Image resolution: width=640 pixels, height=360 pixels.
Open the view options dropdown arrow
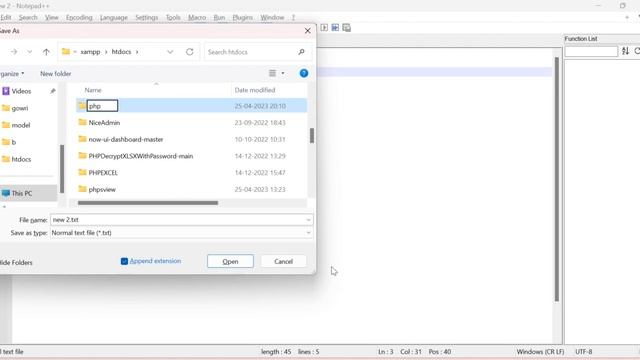pyautogui.click(x=283, y=73)
